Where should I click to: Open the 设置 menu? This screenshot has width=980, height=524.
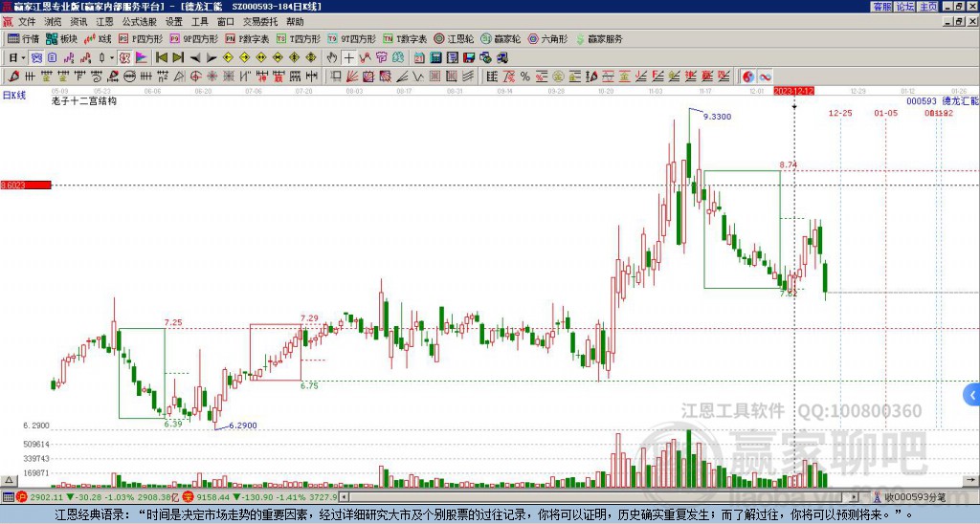[174, 22]
